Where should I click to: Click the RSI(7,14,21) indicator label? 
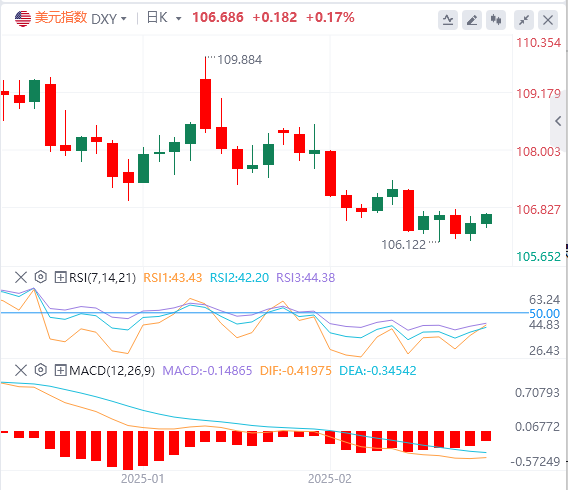[103, 278]
